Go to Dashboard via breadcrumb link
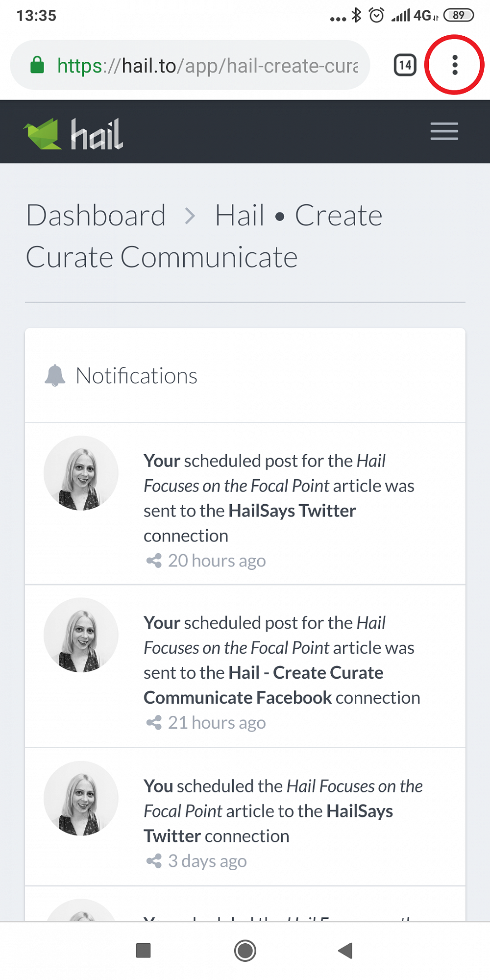490x980 pixels. tap(96, 216)
